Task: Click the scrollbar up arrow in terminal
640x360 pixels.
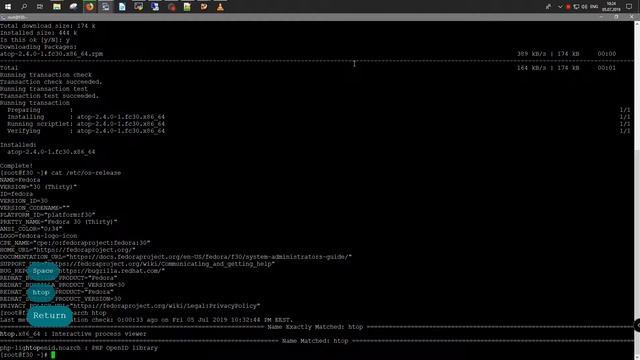Action: (637, 24)
